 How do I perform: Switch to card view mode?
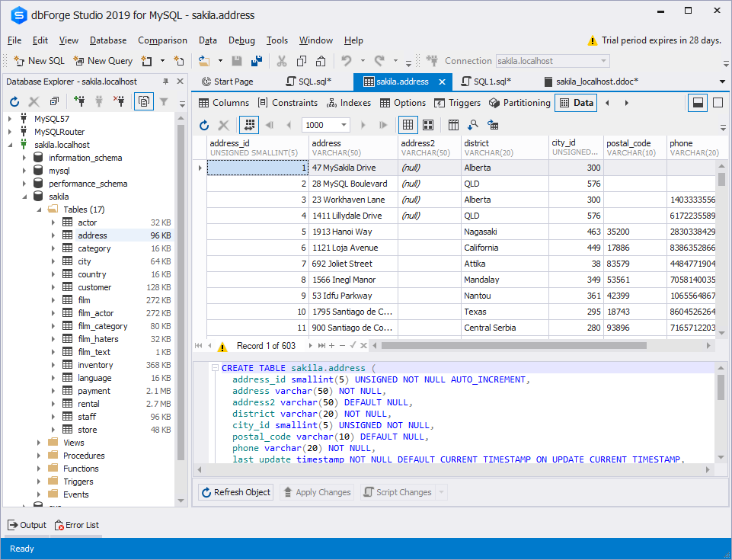(x=427, y=125)
